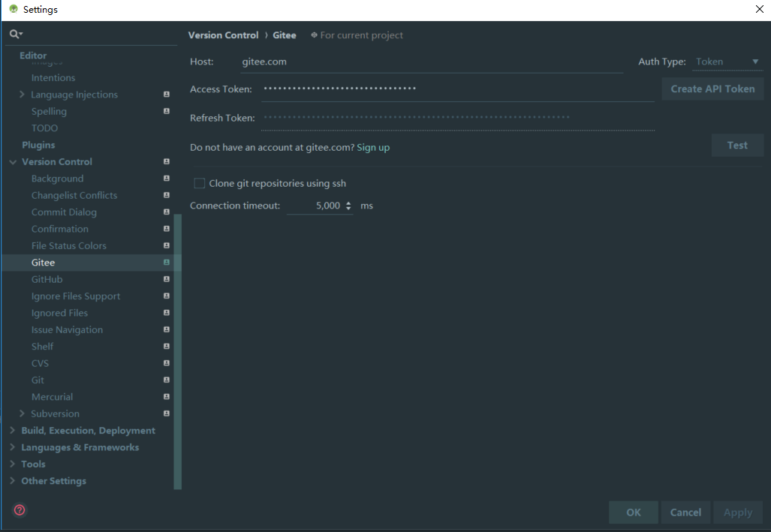Screen dimensions: 771x532
Task: Expand the Subversion node
Action: [x=22, y=413]
